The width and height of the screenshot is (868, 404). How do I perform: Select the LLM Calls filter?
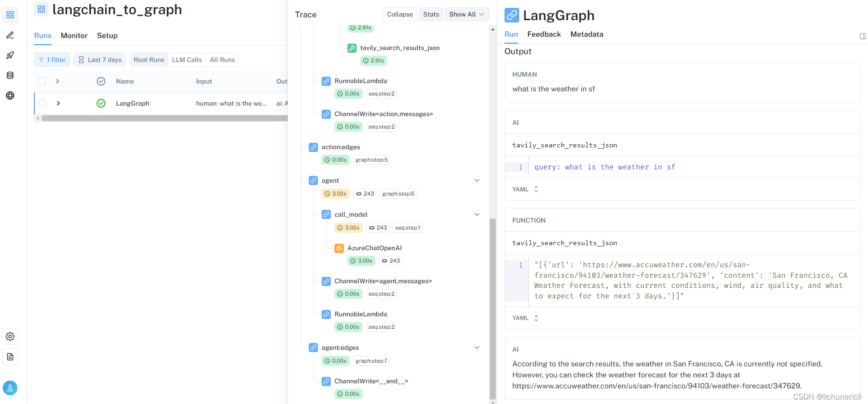coord(187,60)
